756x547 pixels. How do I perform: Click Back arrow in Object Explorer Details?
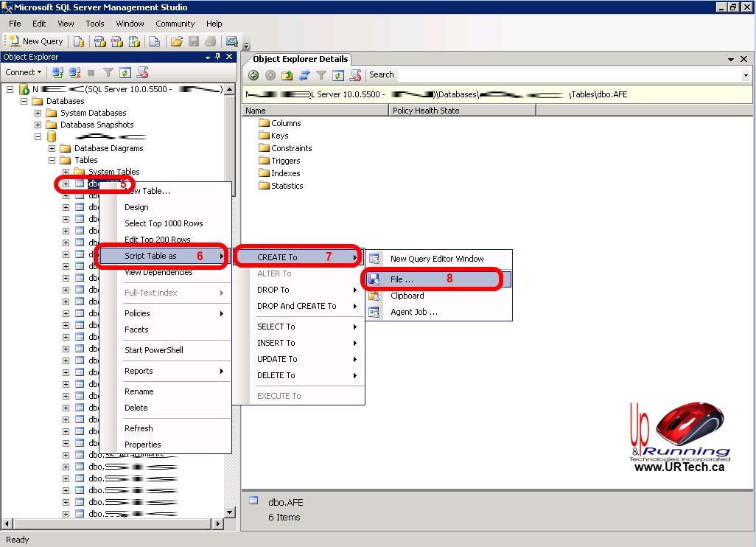(x=253, y=74)
